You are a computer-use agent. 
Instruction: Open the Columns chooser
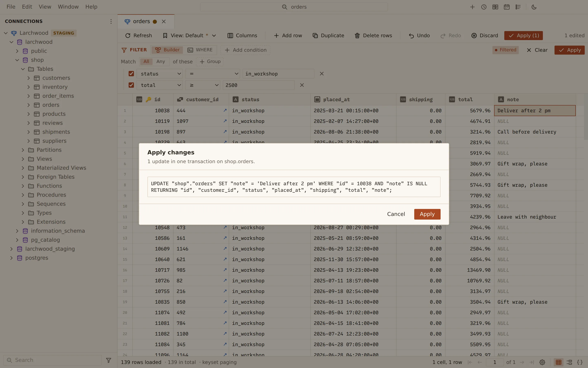(242, 36)
